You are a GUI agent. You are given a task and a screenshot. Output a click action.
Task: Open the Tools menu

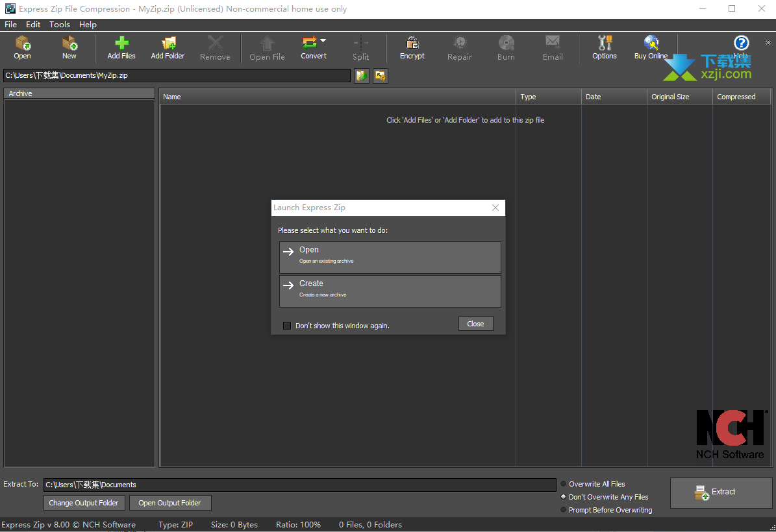point(59,24)
